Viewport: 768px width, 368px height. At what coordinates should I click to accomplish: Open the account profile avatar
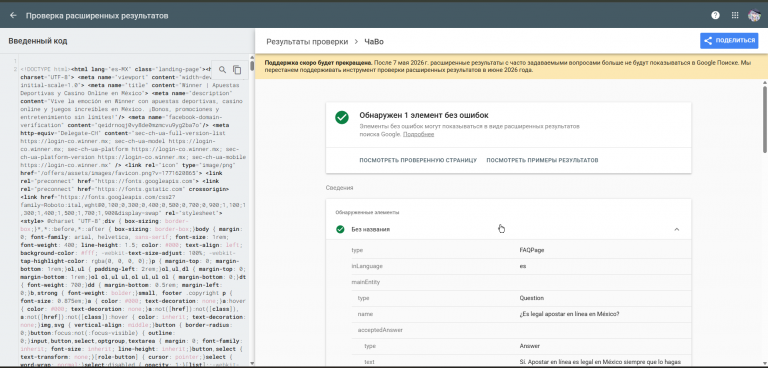coord(754,15)
